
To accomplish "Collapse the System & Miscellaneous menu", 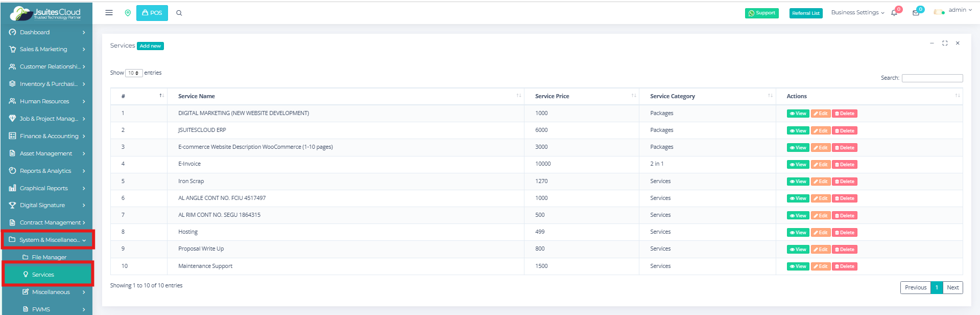I will click(x=48, y=240).
